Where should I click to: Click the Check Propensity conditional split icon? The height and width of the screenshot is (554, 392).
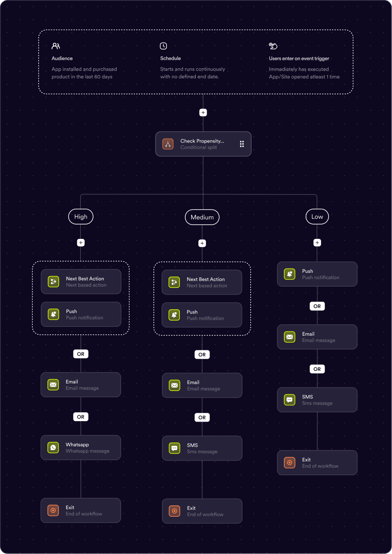[168, 144]
